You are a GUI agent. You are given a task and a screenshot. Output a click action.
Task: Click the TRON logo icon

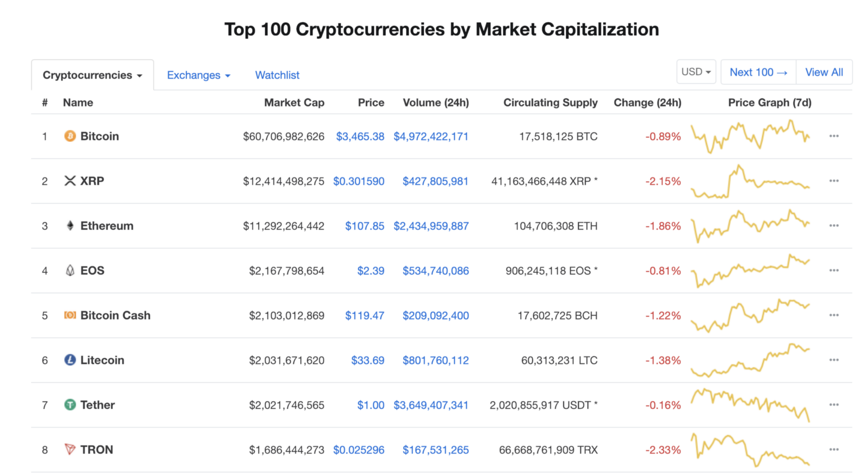click(70, 449)
